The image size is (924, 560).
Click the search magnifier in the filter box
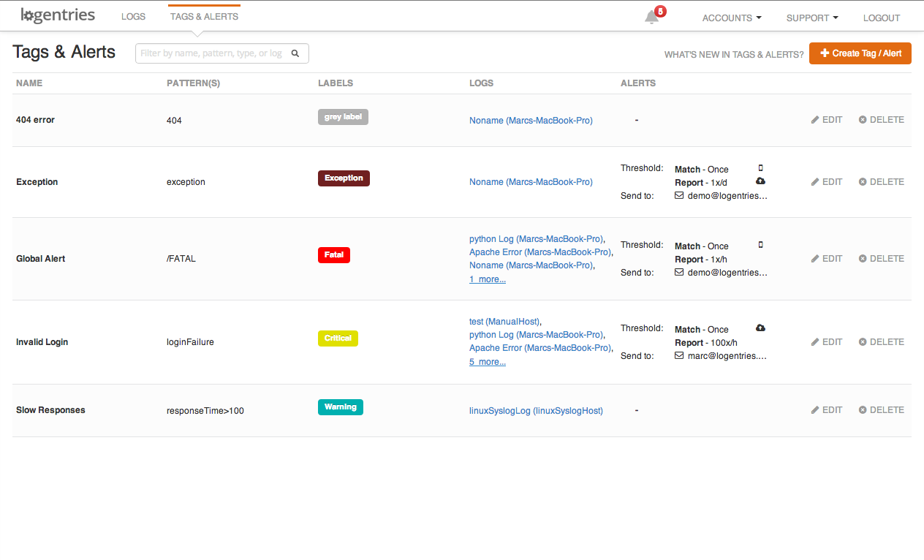295,53
